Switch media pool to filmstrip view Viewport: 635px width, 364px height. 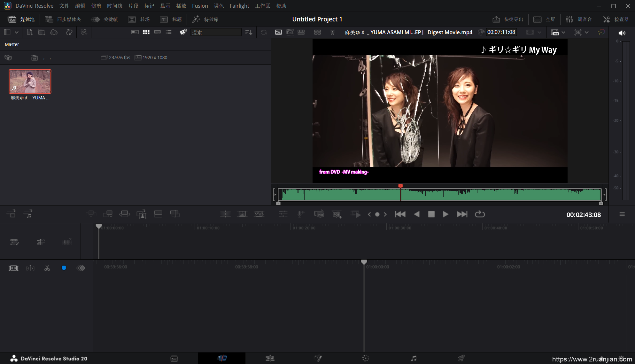(x=157, y=32)
